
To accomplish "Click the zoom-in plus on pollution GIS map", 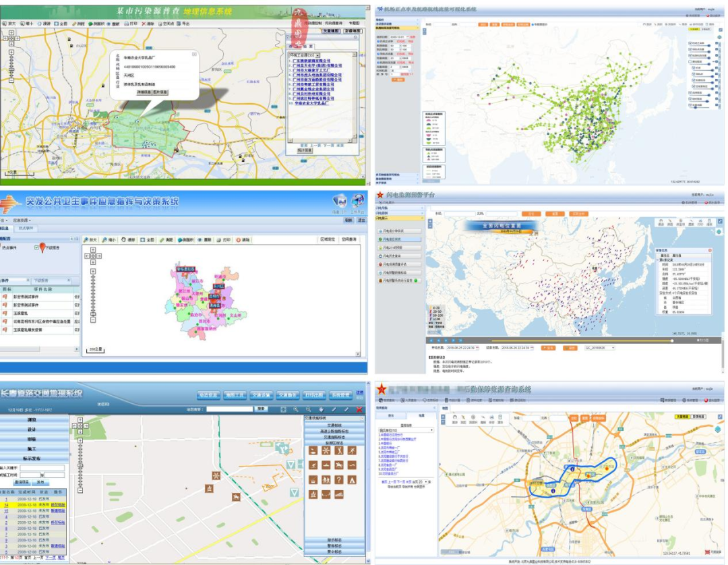I will tap(11, 52).
